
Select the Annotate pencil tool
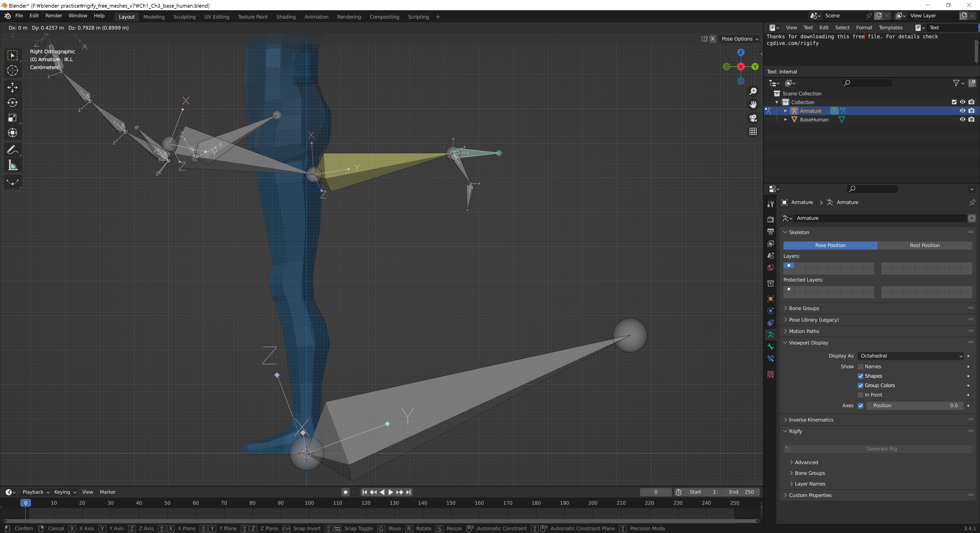tap(13, 150)
